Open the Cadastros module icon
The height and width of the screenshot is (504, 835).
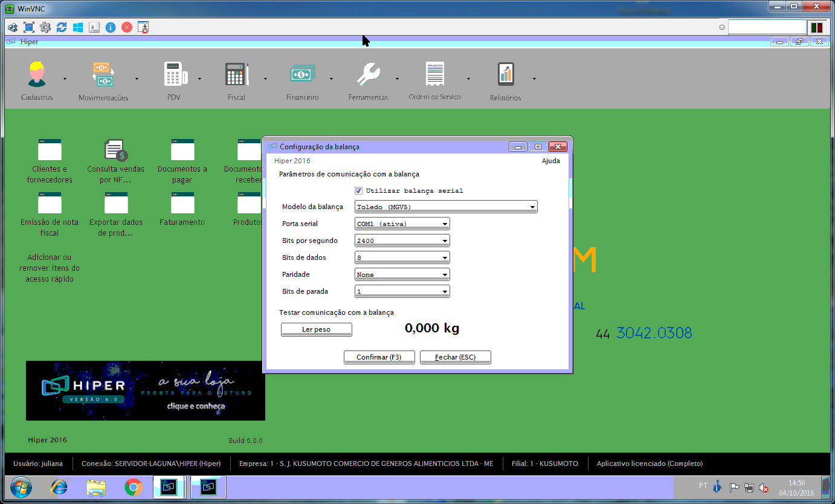coord(36,75)
